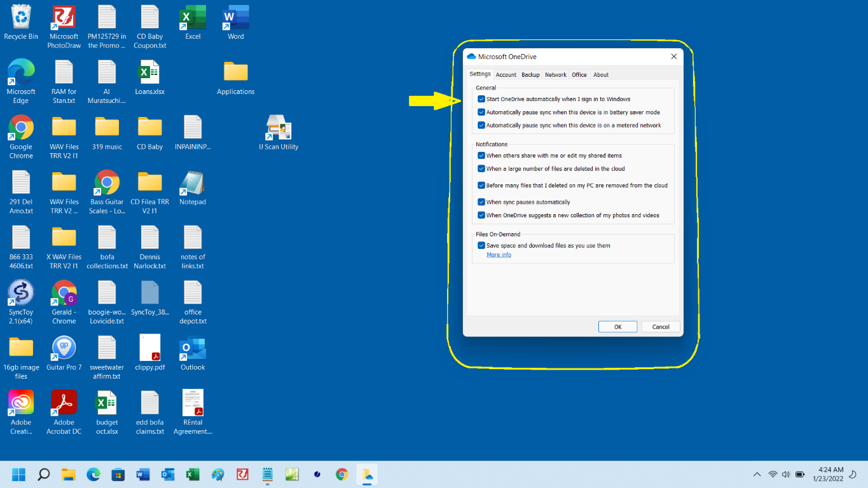868x488 pixels.
Task: Select the CD Baby folder icon
Action: click(x=150, y=133)
